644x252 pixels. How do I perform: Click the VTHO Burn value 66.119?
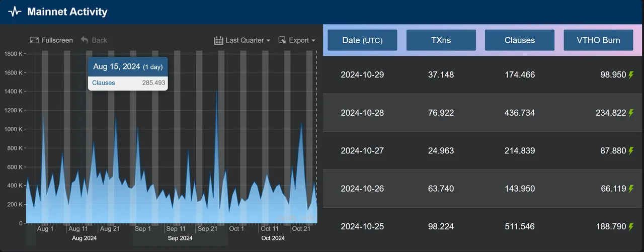click(613, 189)
